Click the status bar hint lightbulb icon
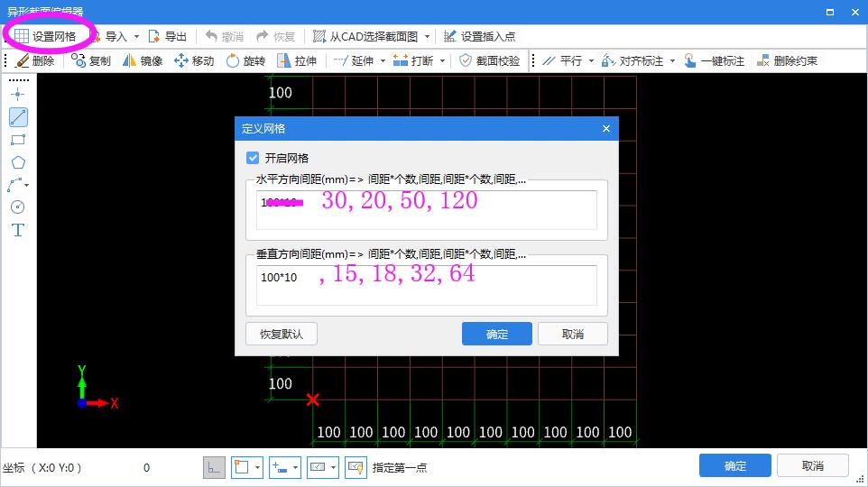Viewport: 868px width, 487px height. click(x=356, y=468)
